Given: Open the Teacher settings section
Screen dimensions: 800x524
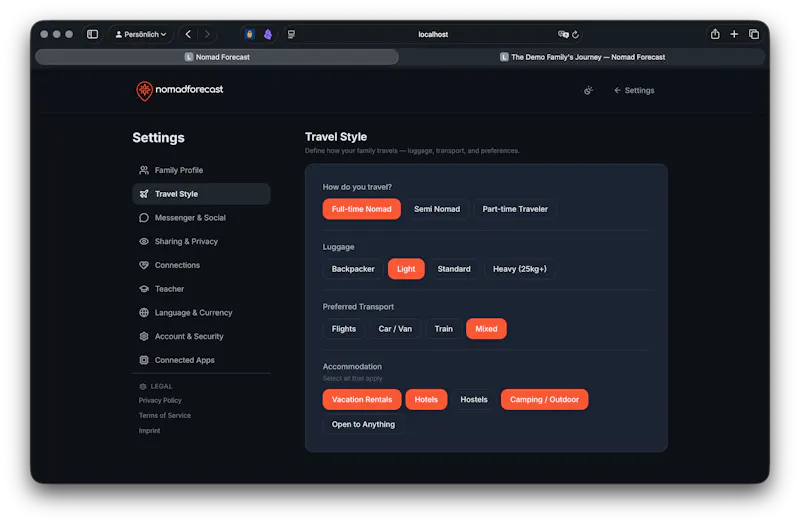Looking at the screenshot, I should point(201,289).
